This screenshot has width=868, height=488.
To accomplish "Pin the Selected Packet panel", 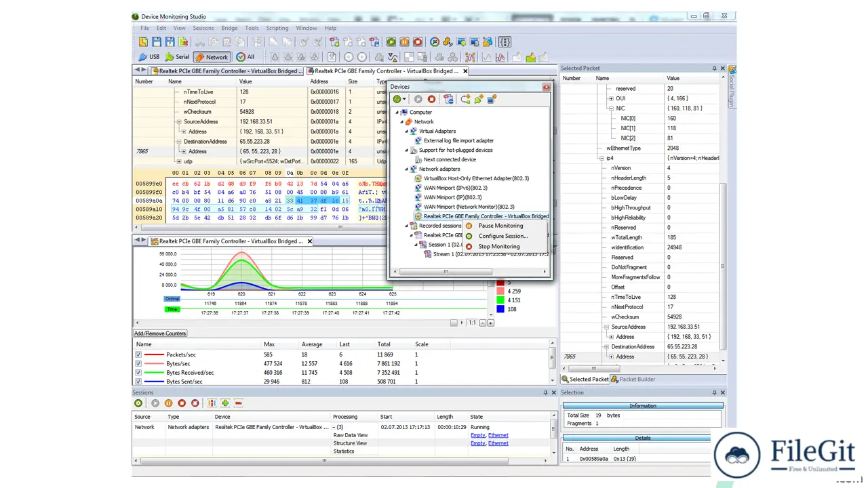I will [x=714, y=68].
